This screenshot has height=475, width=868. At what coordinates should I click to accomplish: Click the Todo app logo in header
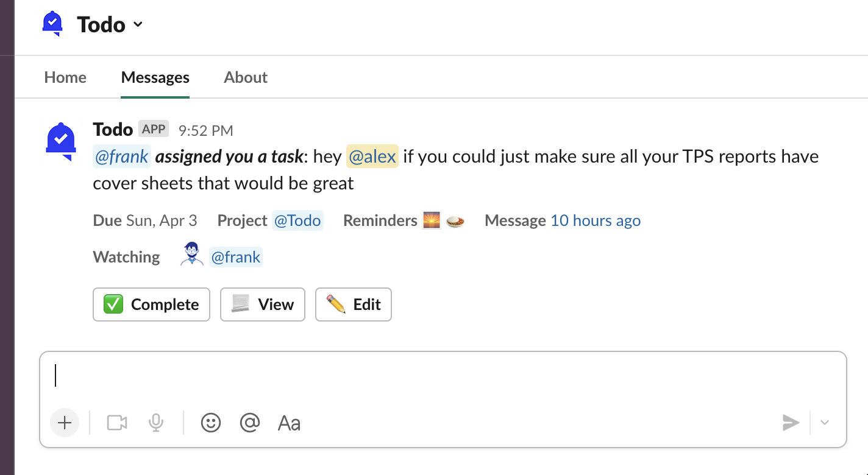coord(53,24)
